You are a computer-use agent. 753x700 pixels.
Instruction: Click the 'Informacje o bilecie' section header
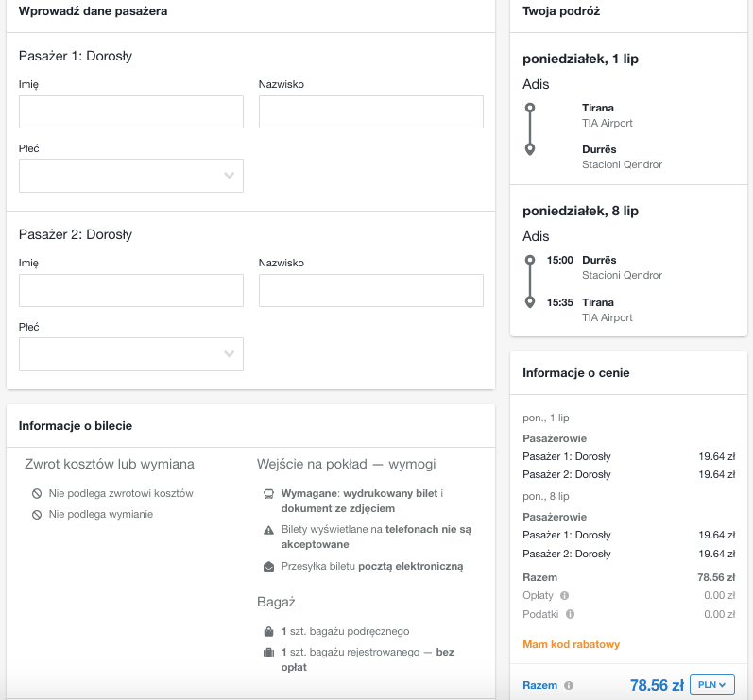[x=76, y=426]
